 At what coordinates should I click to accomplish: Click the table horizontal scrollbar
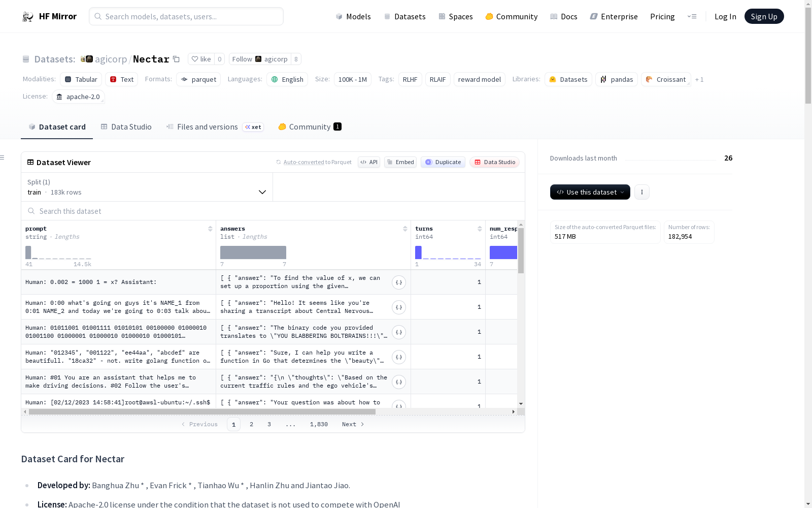click(x=202, y=411)
